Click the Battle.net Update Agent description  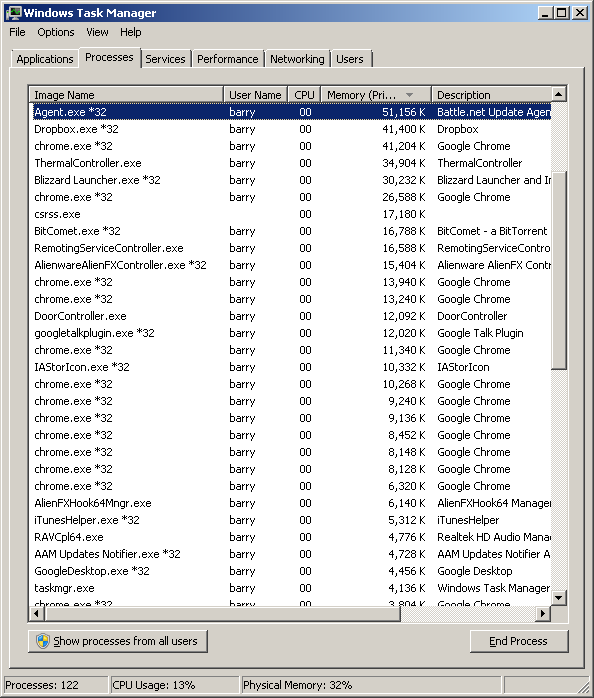494,112
